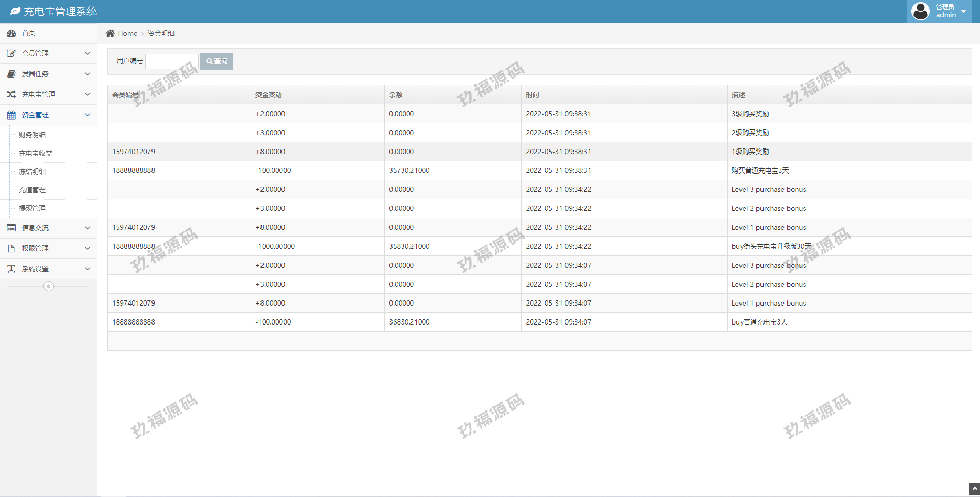Open the 提现管理 submenu item
The width and height of the screenshot is (980, 497).
[x=32, y=208]
